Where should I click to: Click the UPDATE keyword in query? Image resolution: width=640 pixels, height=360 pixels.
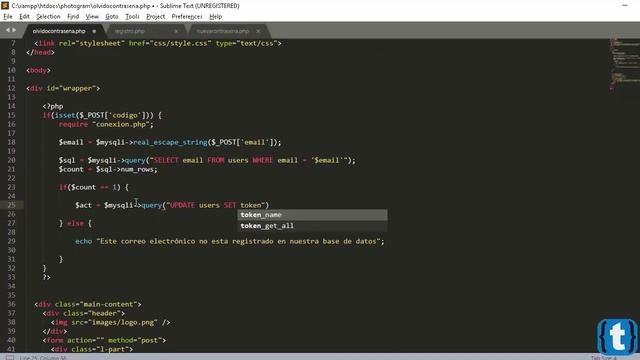[182, 205]
